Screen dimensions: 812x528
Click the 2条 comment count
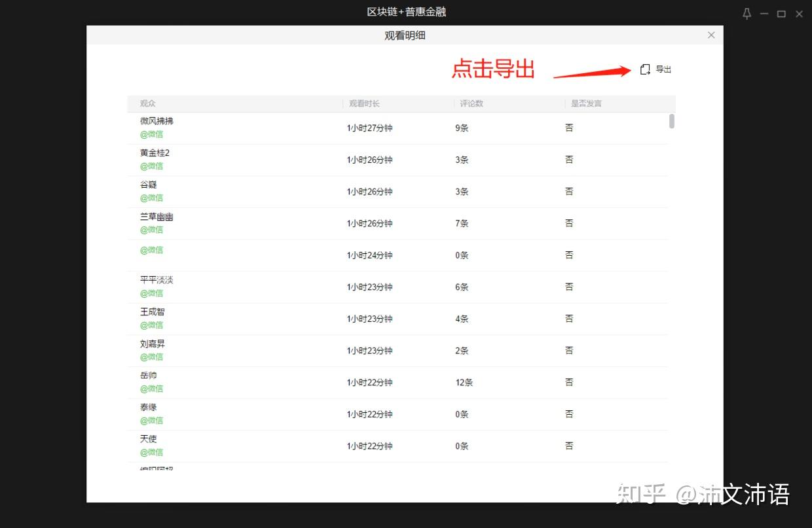[x=462, y=351]
